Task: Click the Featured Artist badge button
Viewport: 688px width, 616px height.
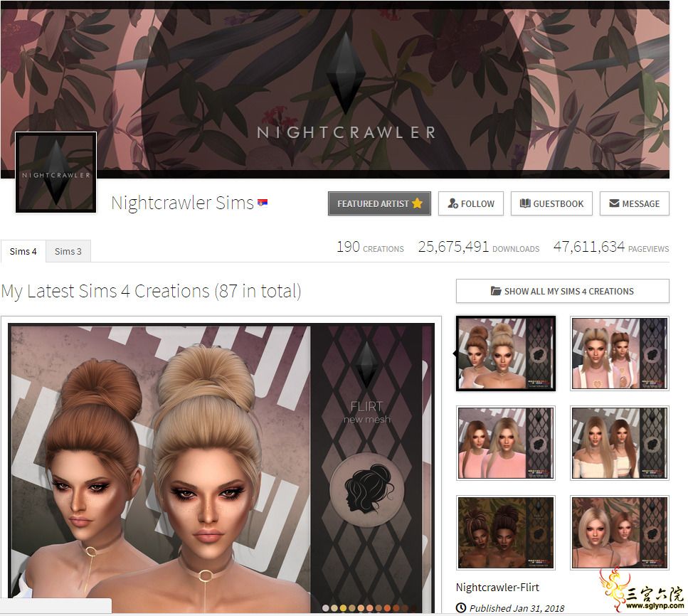Action: 379,203
